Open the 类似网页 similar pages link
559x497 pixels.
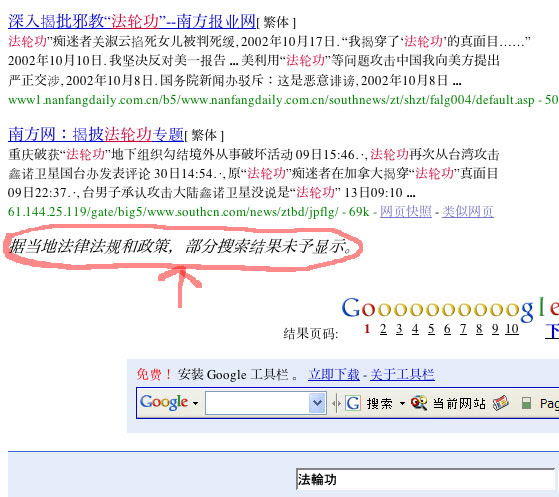tap(468, 211)
